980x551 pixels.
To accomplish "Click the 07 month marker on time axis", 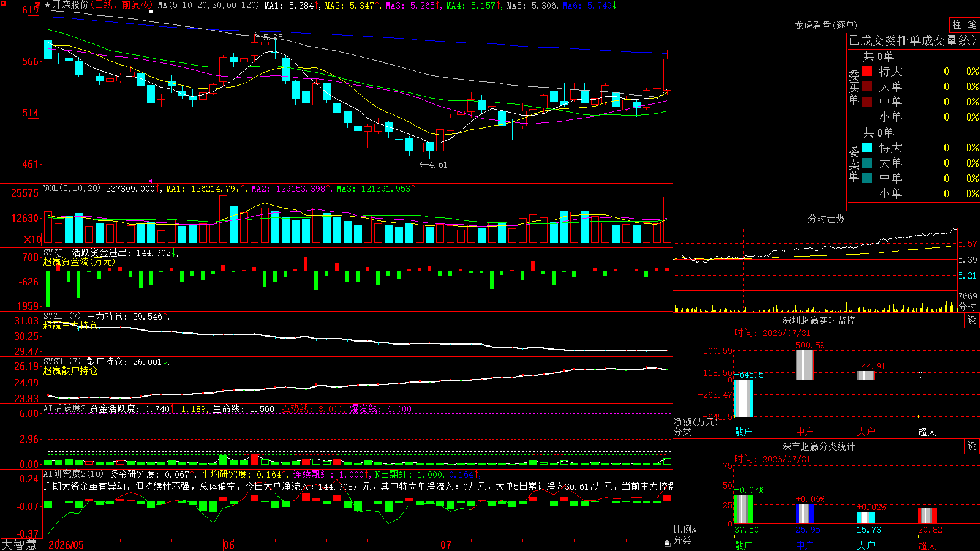I will pyautogui.click(x=446, y=545).
